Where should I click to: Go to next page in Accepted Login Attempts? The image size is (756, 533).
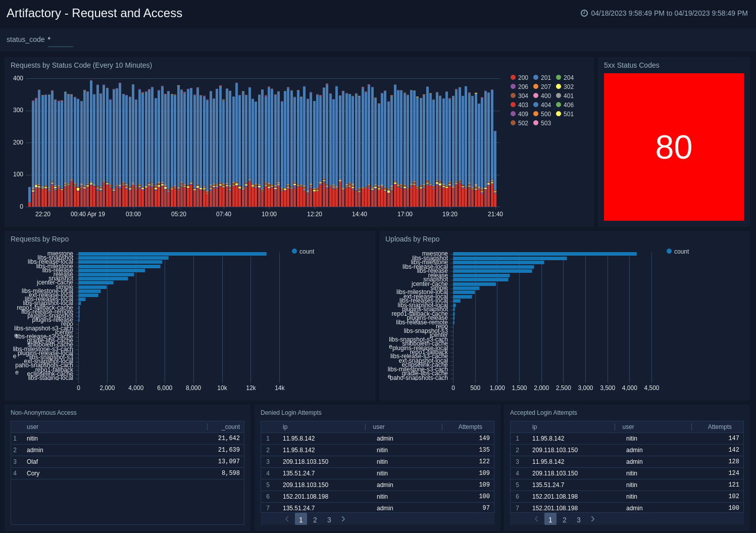pos(593,519)
